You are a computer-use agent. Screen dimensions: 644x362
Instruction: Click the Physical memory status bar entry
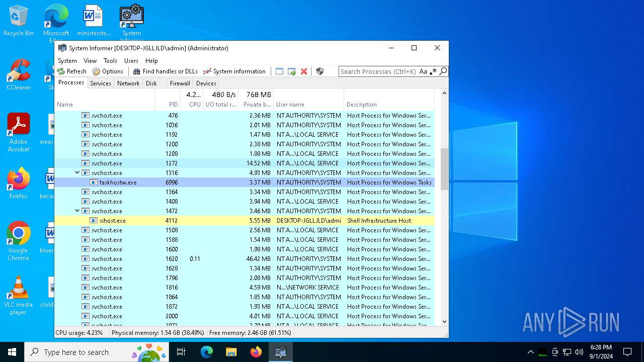(x=158, y=333)
